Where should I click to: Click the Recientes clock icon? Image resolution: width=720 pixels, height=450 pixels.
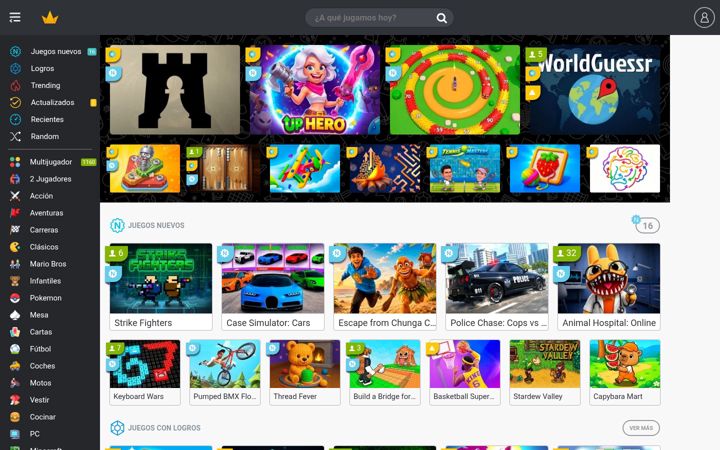click(x=16, y=119)
